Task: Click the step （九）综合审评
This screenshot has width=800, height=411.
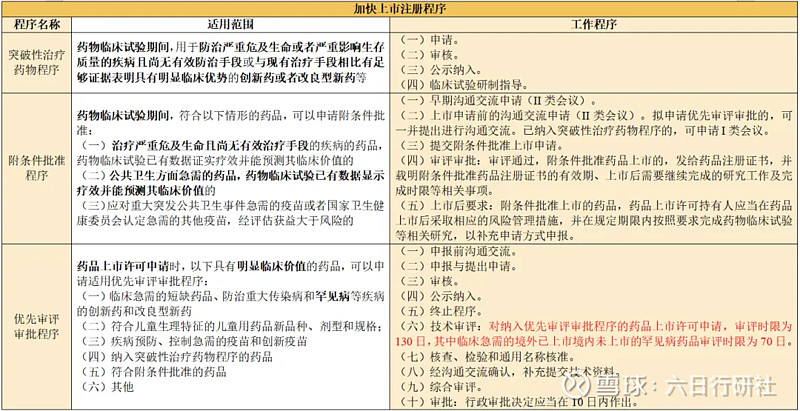Action: [x=440, y=385]
